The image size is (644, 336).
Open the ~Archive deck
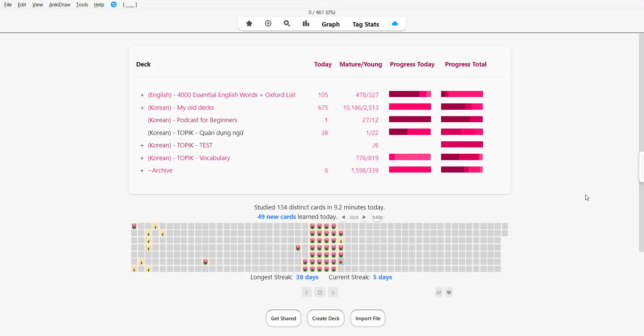[160, 171]
